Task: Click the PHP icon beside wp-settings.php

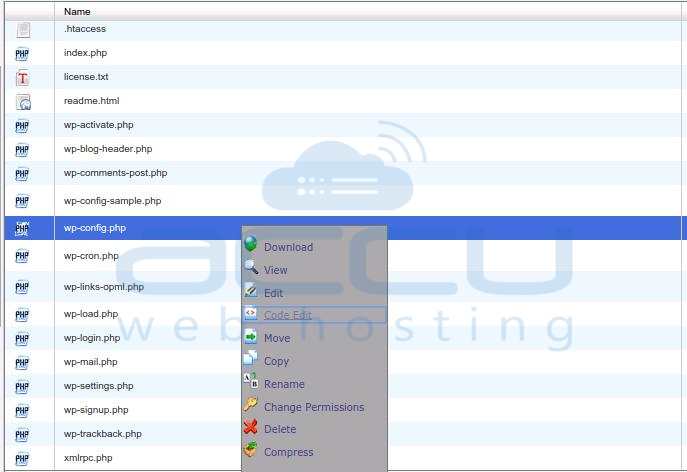Action: pos(22,387)
